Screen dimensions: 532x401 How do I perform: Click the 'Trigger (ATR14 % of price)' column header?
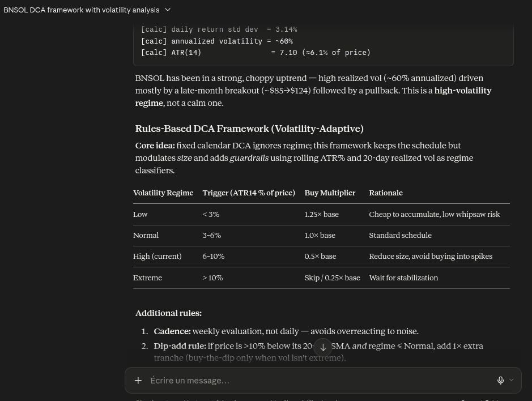click(249, 193)
